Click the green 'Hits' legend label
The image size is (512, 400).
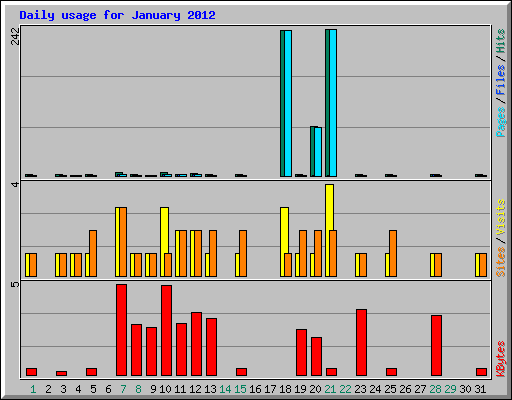[501, 41]
